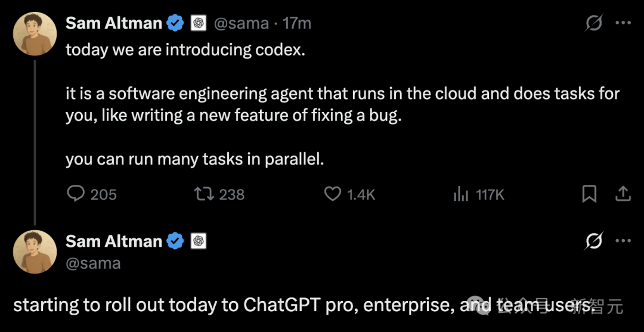Viewport: 644px width, 332px height.
Task: Like the codex tweet with heart icon
Action: point(333,194)
